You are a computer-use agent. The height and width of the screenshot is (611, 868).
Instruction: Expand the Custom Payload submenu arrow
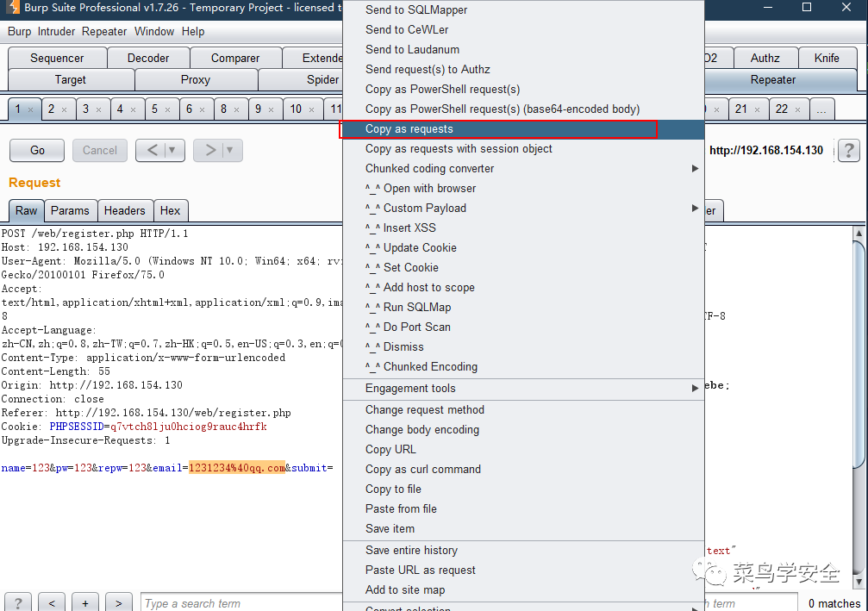pos(695,208)
